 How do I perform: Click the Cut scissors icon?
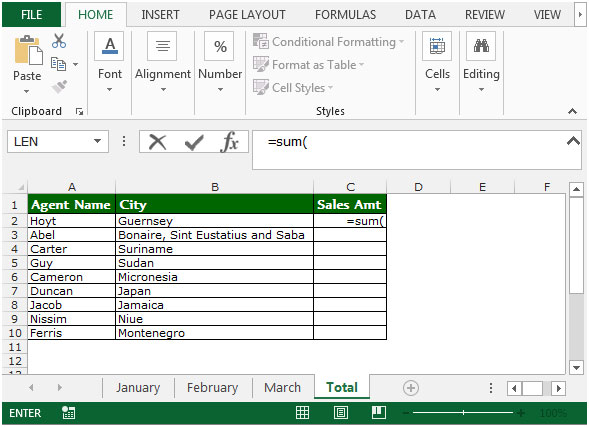coord(59,41)
